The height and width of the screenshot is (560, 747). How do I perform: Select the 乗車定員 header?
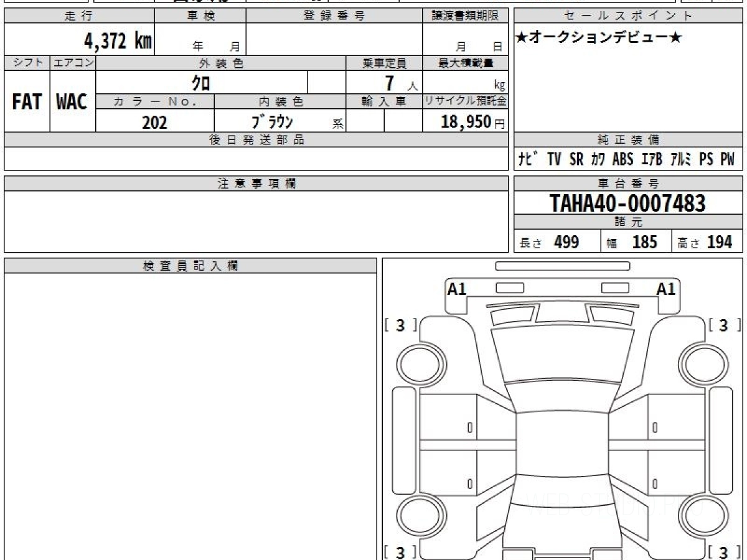(384, 63)
